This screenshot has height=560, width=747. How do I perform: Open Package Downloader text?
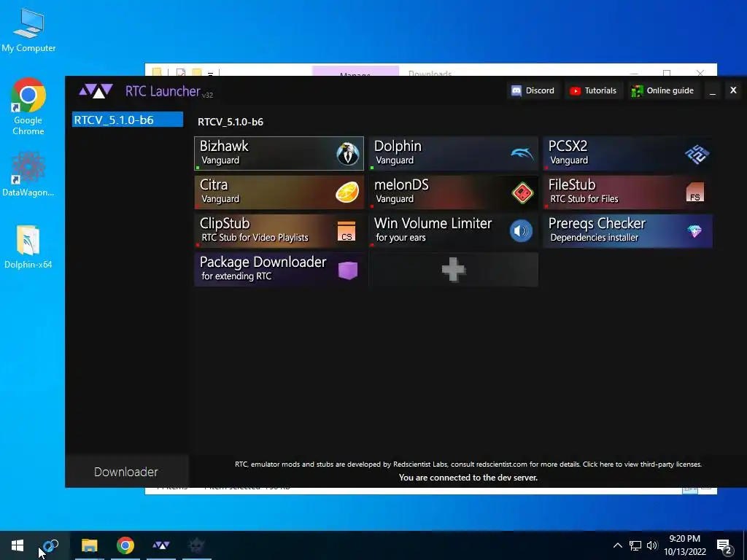[263, 268]
